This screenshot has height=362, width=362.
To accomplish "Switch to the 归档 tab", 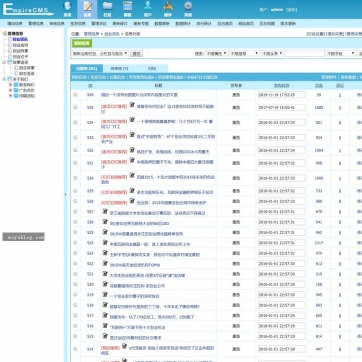I will point(152,68).
